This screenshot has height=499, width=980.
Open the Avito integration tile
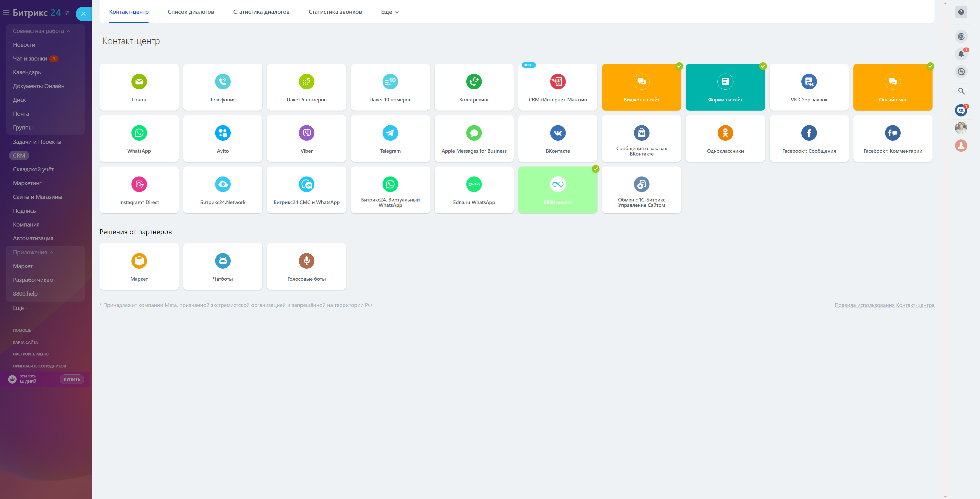[223, 139]
